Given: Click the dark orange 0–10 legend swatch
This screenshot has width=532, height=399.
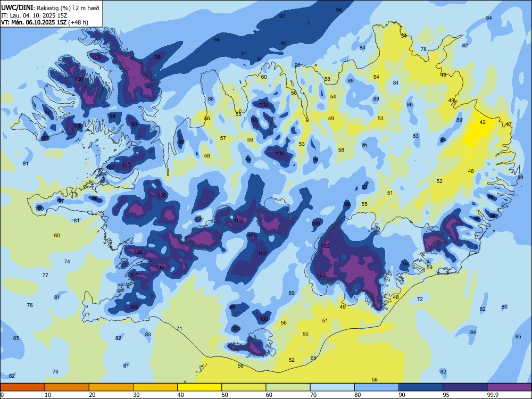Looking at the screenshot, I should (x=22, y=387).
